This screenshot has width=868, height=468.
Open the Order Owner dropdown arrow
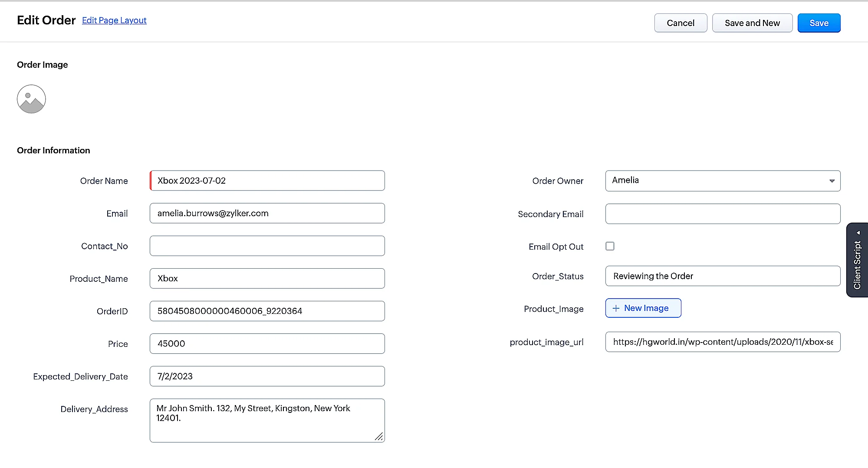[x=832, y=181]
